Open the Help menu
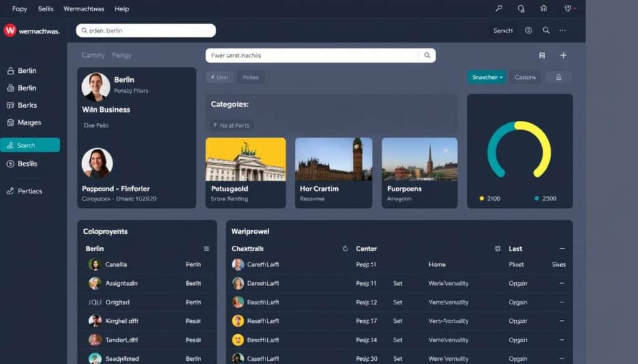Viewport: 638px width, 364px height. (x=121, y=9)
